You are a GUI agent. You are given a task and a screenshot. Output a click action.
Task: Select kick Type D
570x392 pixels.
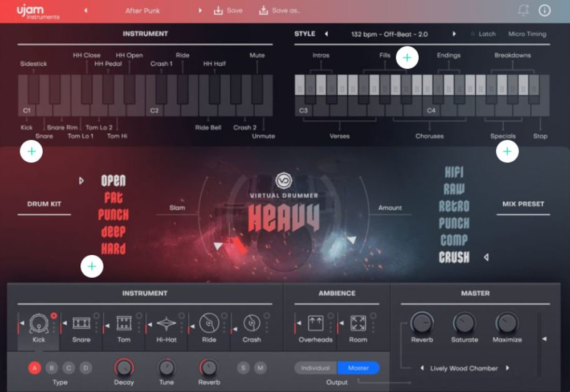86,367
